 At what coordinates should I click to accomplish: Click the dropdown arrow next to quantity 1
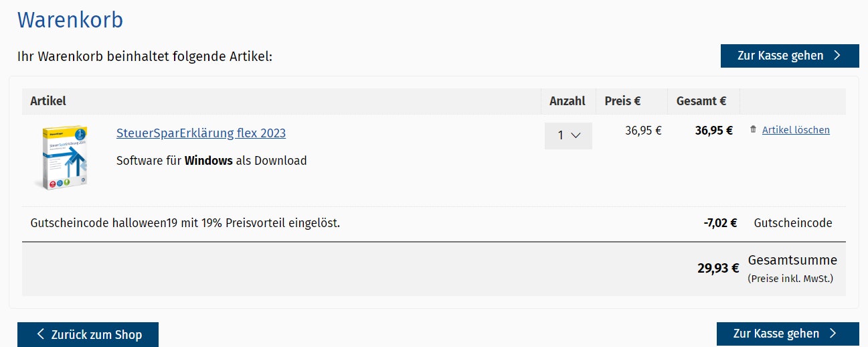(x=576, y=135)
